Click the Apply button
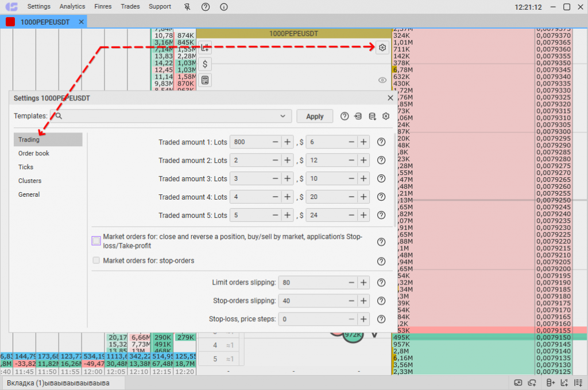This screenshot has height=390, width=588. click(315, 116)
